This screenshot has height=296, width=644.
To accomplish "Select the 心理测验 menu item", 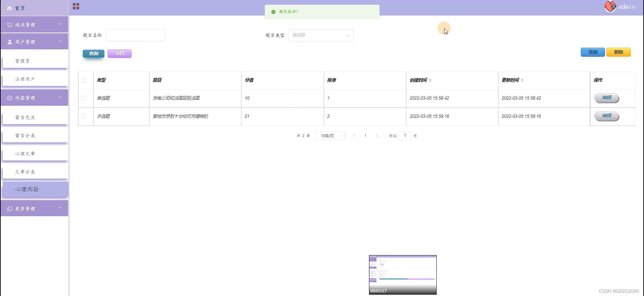I will coord(35,189).
